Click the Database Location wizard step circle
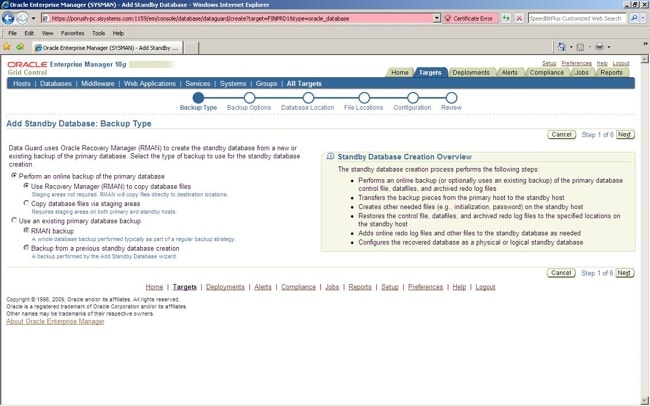650x406 pixels. click(x=308, y=98)
